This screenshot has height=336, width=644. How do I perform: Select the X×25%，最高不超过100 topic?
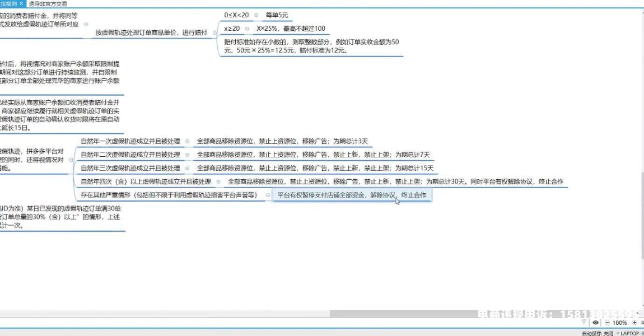click(291, 29)
